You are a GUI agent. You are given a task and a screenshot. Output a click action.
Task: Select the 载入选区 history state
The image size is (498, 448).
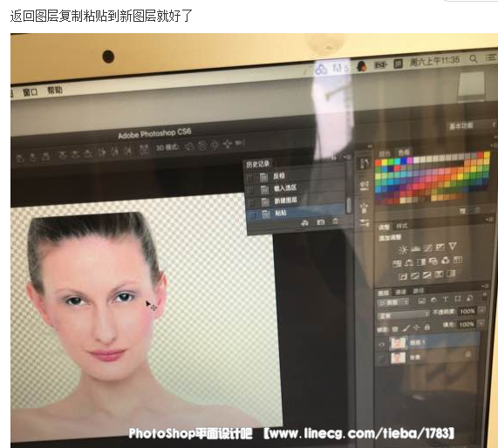click(x=295, y=189)
